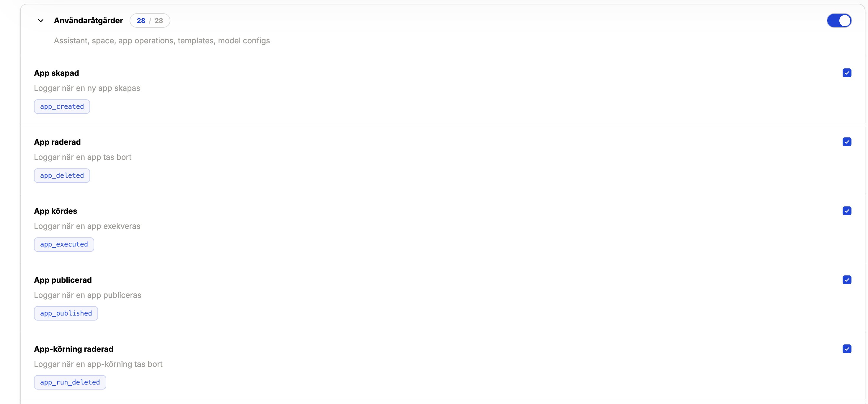Collapse the Användaråtgärder section chevron
The width and height of the screenshot is (868, 404).
(x=41, y=21)
